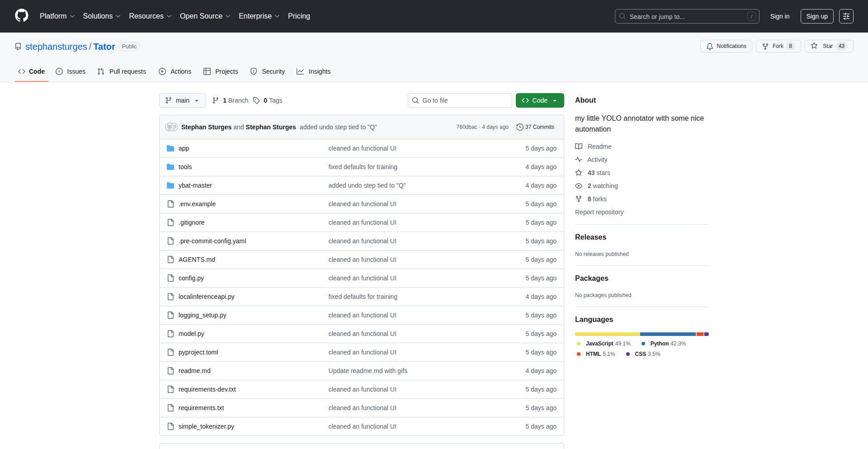Image resolution: width=868 pixels, height=449 pixels.
Task: Open the app folder
Action: 184,148
